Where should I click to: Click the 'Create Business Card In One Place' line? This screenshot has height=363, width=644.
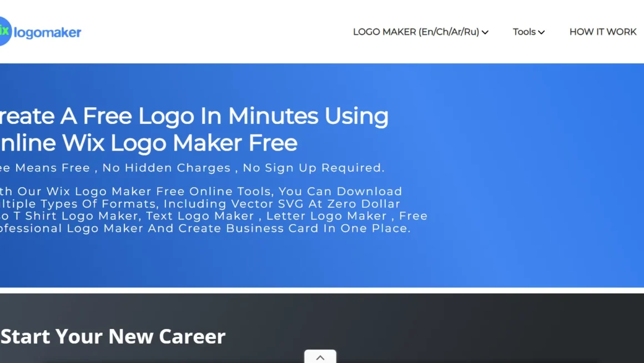[x=294, y=228]
